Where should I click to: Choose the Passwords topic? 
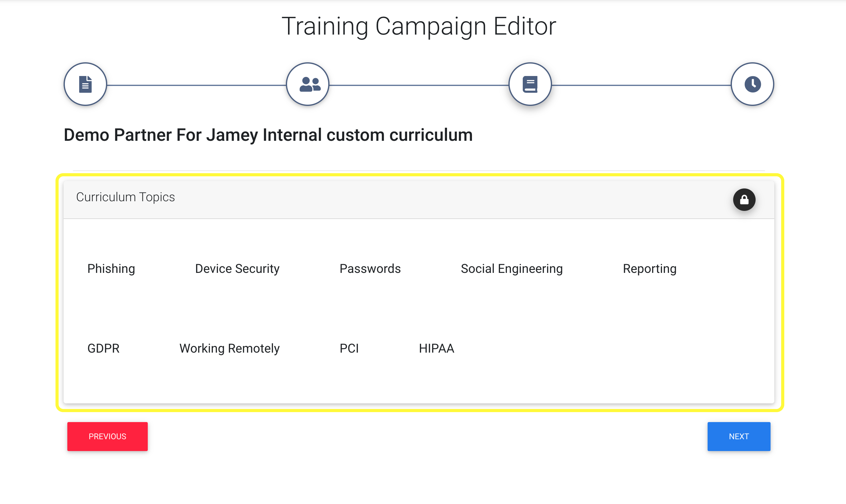370,269
